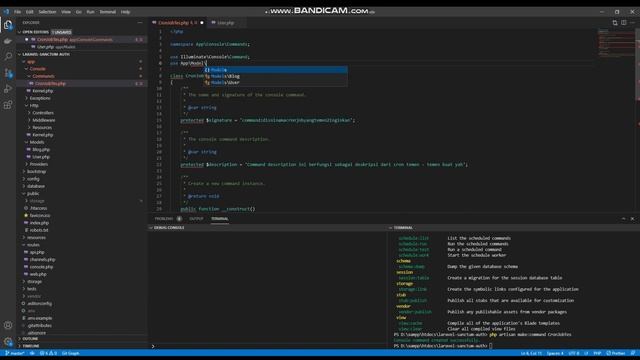
Task: Open the Selection menu
Action: tap(47, 12)
